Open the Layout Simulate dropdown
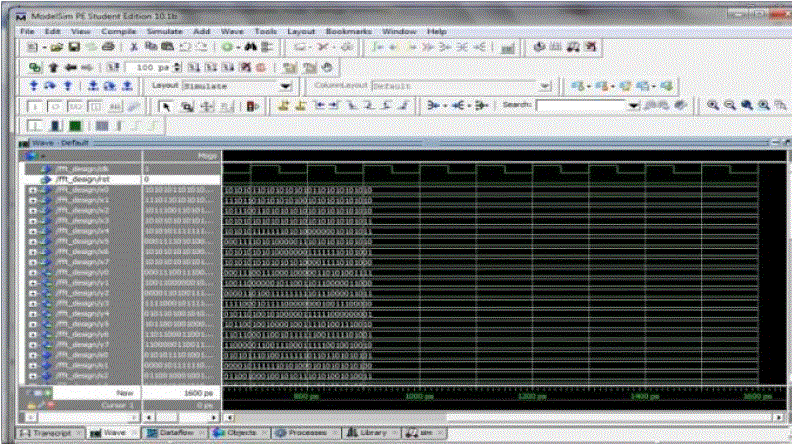The width and height of the screenshot is (793, 444). click(286, 86)
